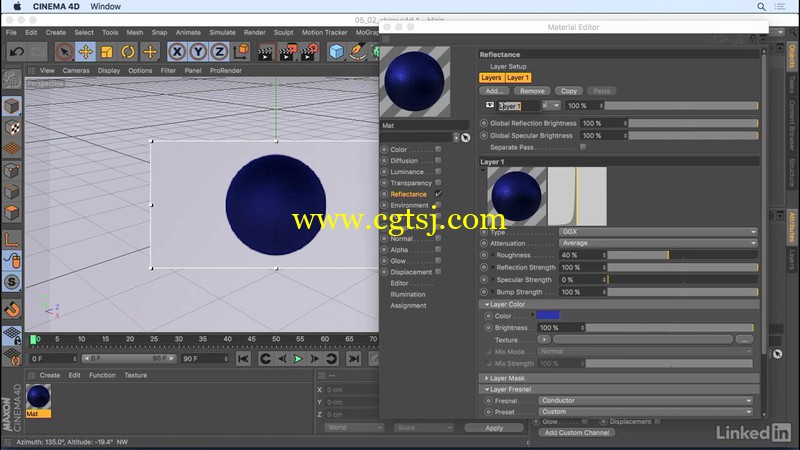800x450 pixels.
Task: Switch to Texture mode in left palette
Action: 12,128
